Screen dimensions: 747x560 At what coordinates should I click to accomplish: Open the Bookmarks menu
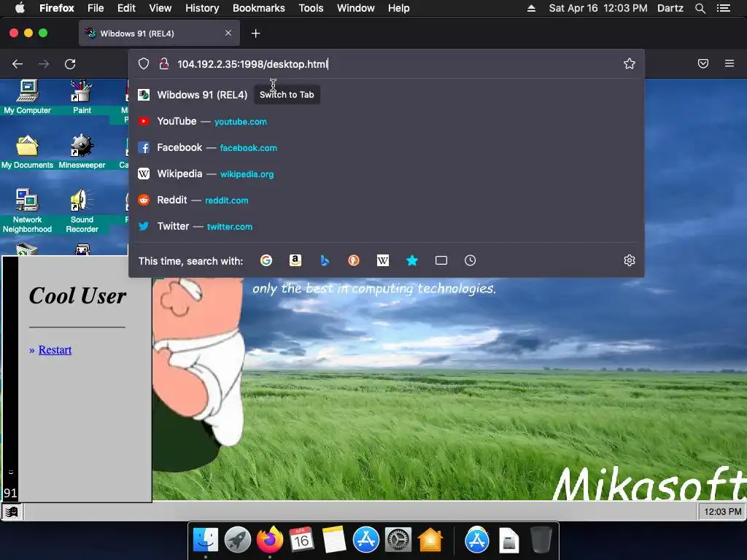259,8
